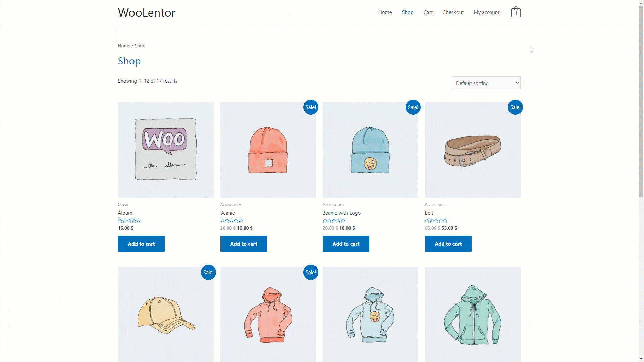Viewport: 644px width, 362px height.
Task: Go to the Home menu item
Action: click(x=385, y=12)
